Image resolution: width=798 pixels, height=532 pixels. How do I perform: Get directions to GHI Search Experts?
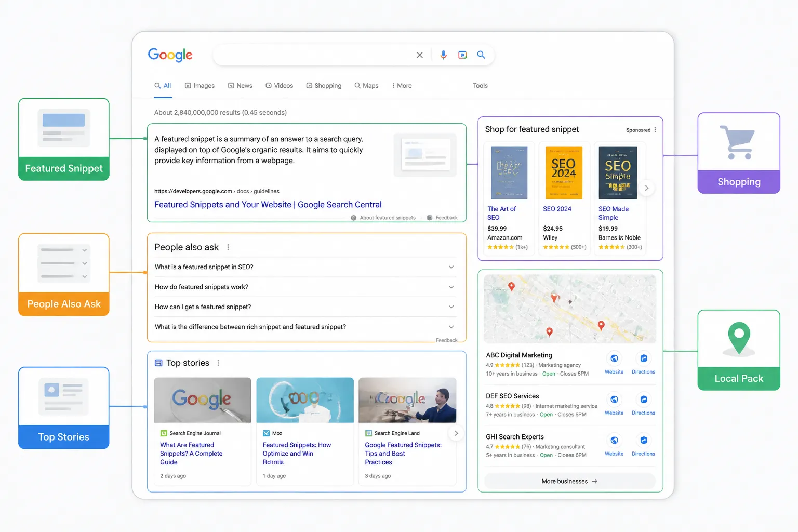tap(644, 441)
